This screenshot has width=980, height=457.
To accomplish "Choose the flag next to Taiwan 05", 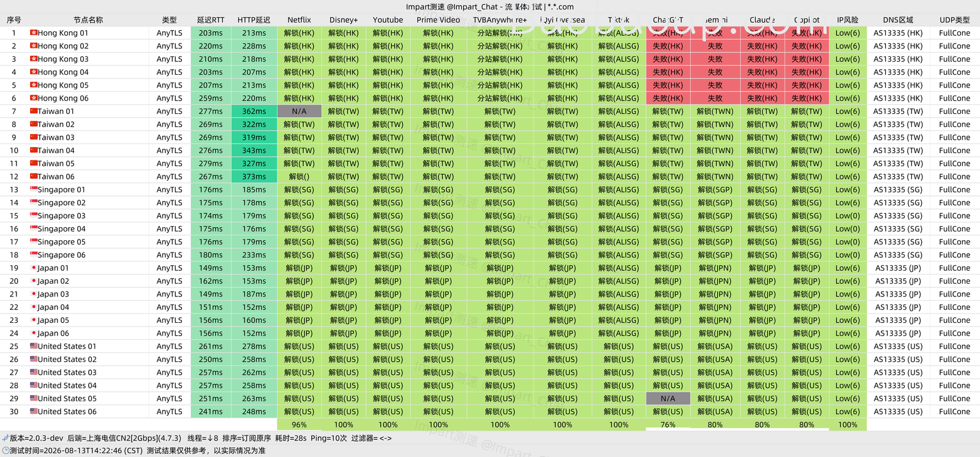I will point(34,164).
